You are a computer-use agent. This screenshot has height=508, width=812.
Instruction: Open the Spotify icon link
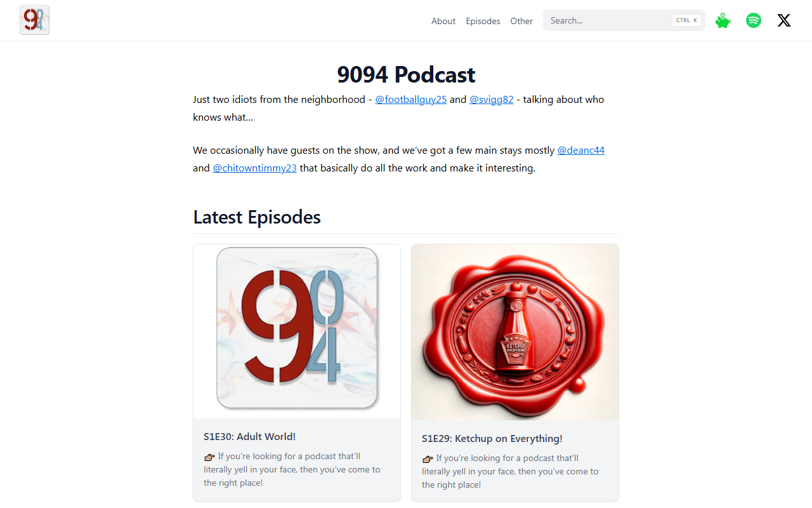[754, 20]
